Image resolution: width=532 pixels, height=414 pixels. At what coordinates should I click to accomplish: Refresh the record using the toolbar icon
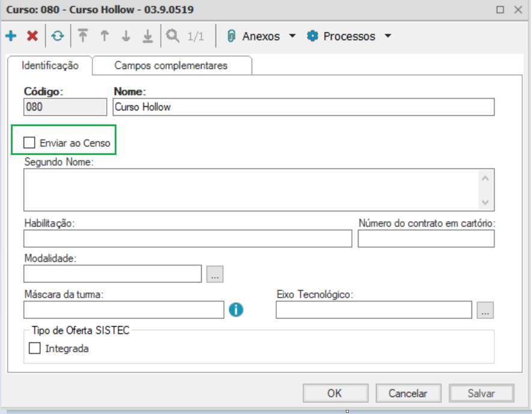click(58, 35)
